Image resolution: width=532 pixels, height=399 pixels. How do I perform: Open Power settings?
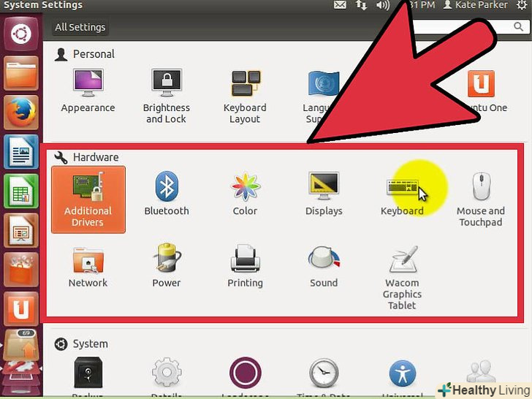pyautogui.click(x=167, y=265)
